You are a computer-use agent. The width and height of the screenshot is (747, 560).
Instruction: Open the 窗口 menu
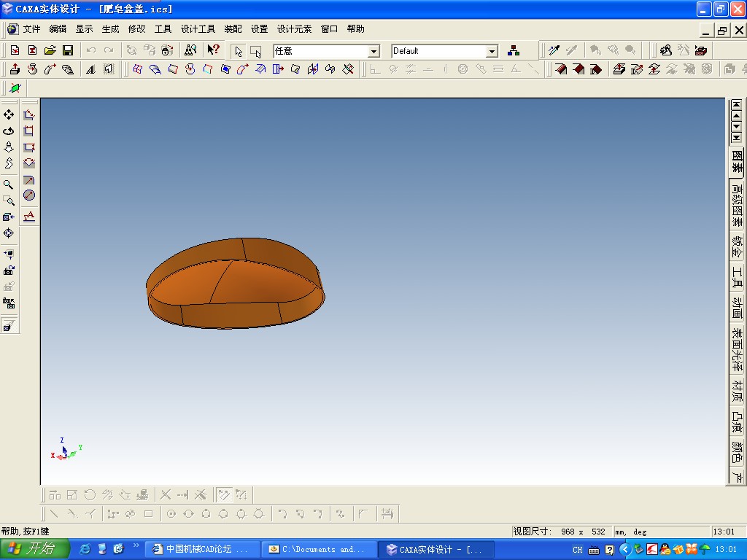(x=329, y=29)
